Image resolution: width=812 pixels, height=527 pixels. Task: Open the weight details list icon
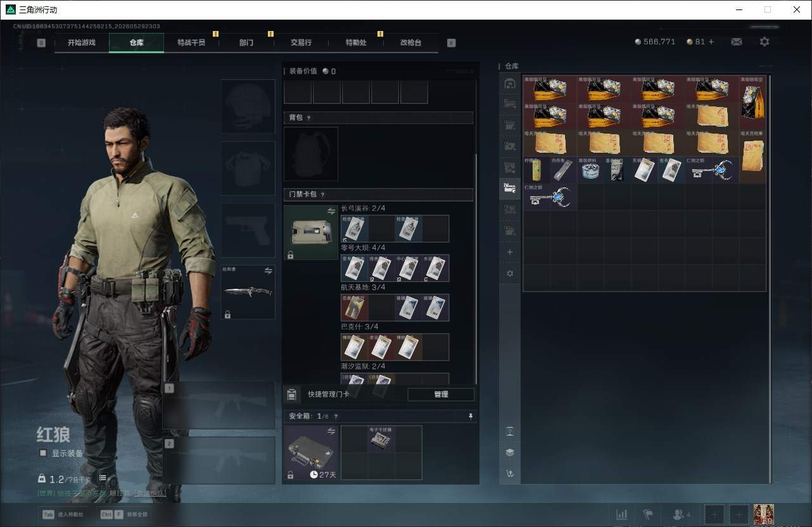pyautogui.click(x=103, y=478)
